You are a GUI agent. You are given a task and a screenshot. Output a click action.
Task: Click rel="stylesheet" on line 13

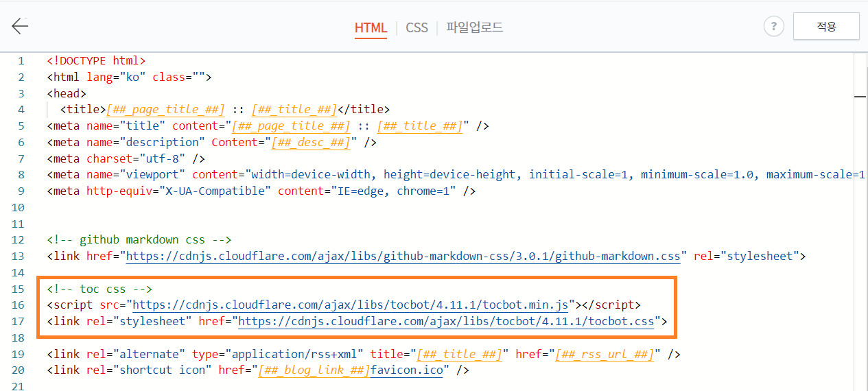tap(747, 257)
